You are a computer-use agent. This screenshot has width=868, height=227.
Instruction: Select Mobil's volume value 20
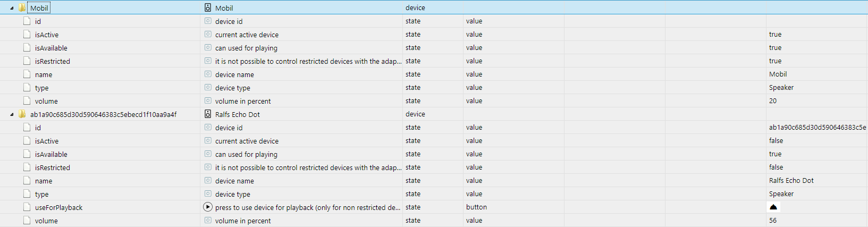point(773,101)
